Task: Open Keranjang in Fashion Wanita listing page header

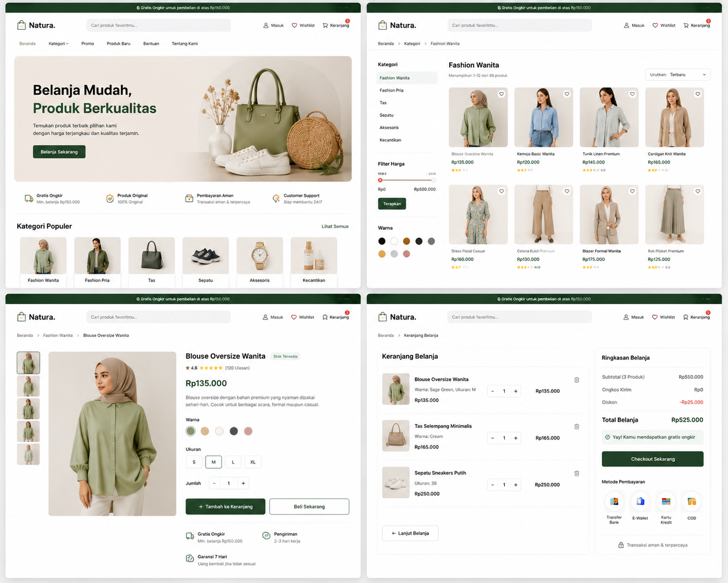Action: pos(696,25)
